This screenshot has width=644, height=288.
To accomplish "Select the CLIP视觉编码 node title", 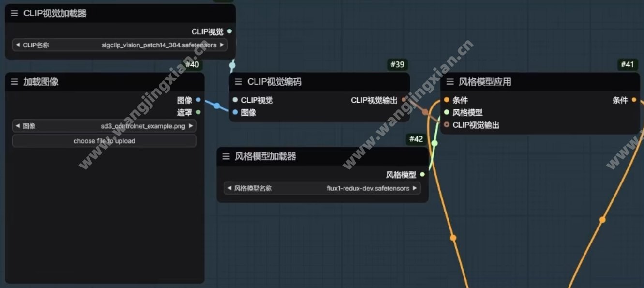I will (x=274, y=82).
